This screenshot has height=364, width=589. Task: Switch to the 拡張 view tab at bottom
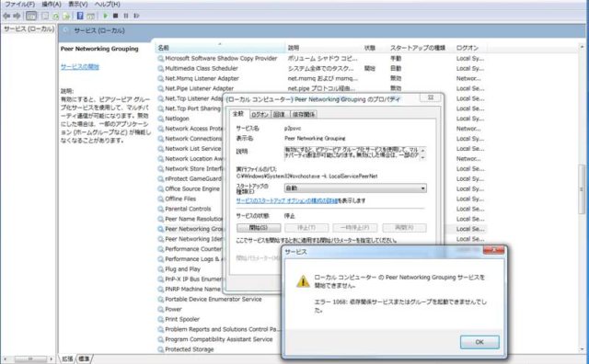pyautogui.click(x=68, y=359)
